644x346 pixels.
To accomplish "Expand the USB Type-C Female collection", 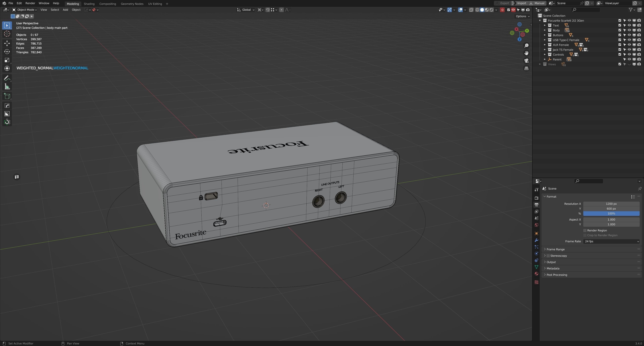I will [x=545, y=40].
